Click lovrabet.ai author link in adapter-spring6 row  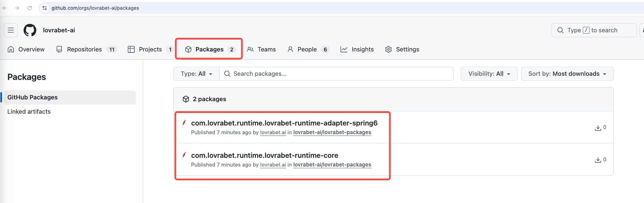(273, 132)
